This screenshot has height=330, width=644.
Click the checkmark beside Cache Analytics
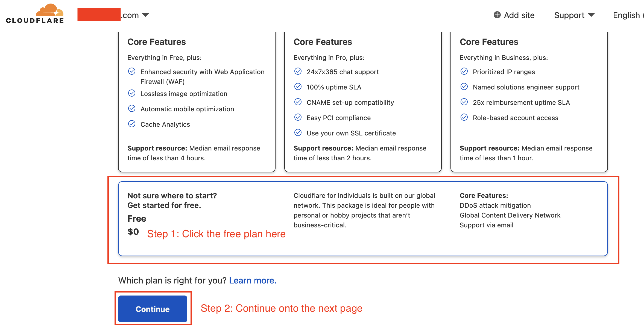(x=132, y=124)
